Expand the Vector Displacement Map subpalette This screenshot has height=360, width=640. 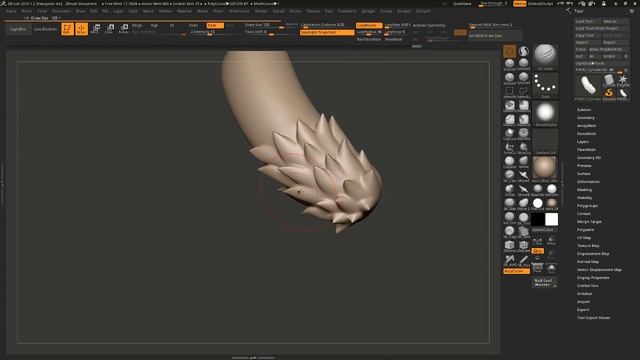click(x=599, y=270)
